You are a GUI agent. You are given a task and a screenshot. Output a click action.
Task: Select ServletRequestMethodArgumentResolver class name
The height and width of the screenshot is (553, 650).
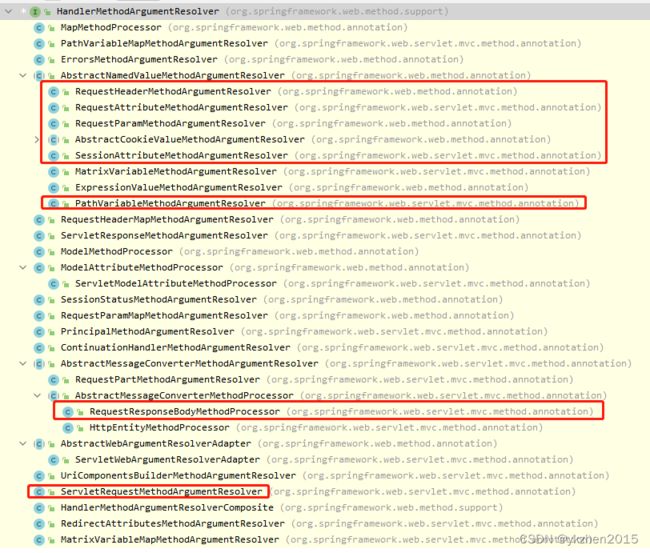[162, 492]
